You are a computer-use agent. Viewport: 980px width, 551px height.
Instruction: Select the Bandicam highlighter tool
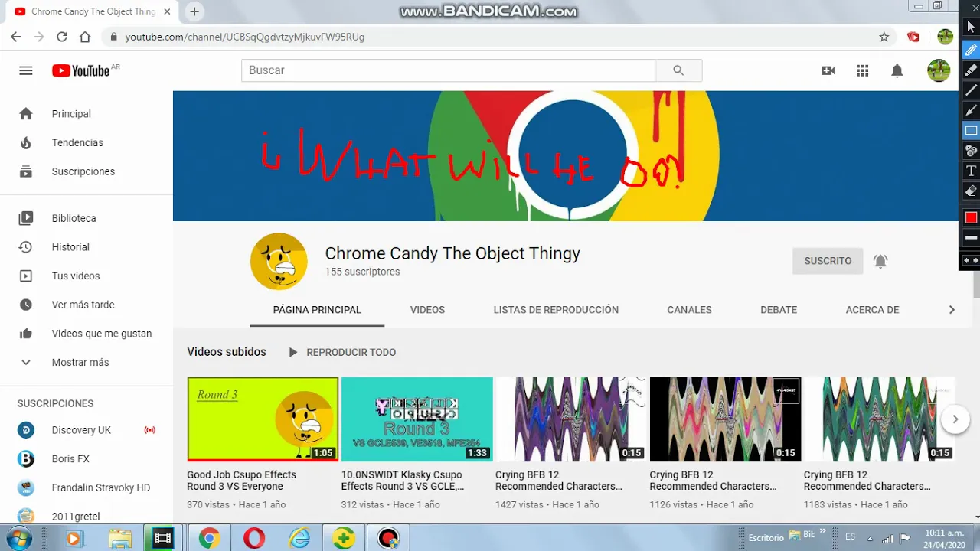click(x=971, y=70)
